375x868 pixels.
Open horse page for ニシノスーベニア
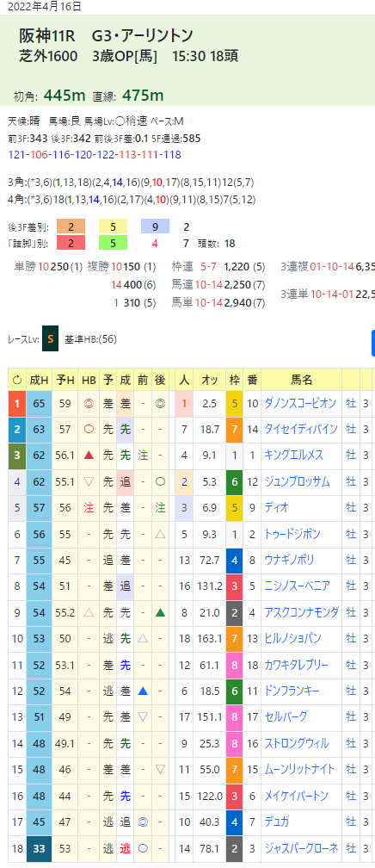[x=297, y=586]
